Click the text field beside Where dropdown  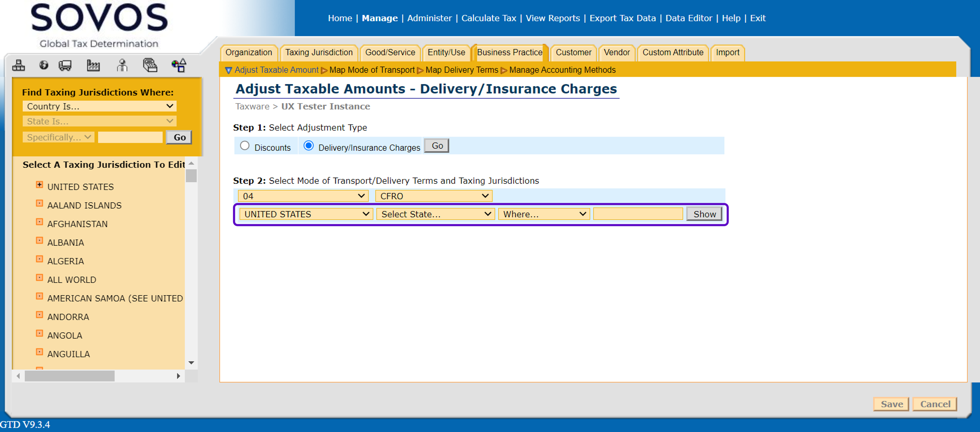(x=638, y=214)
